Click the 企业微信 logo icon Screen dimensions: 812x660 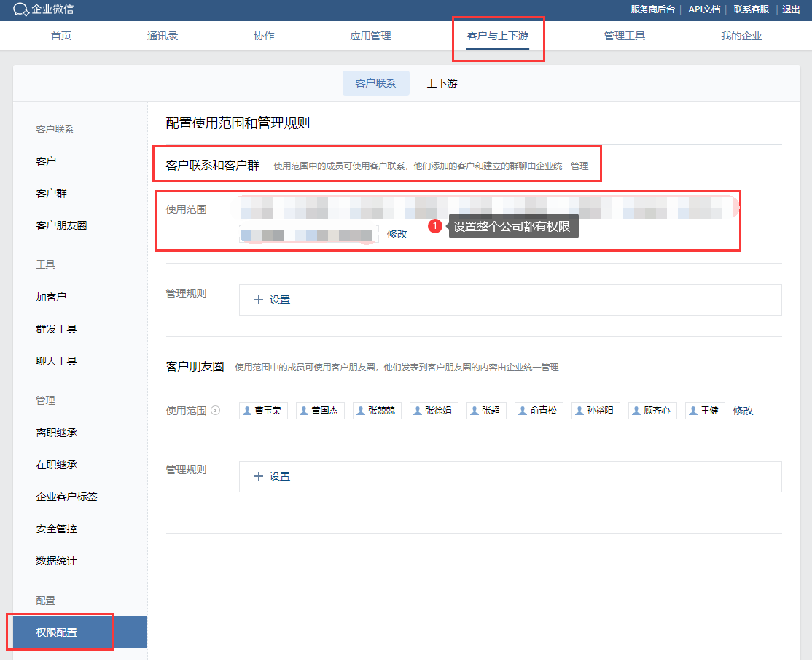click(21, 9)
